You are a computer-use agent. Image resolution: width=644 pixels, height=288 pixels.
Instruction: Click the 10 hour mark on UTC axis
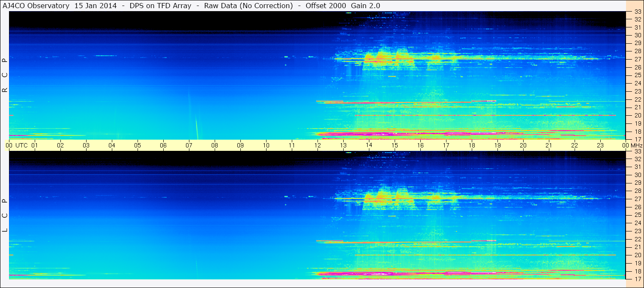266,145
